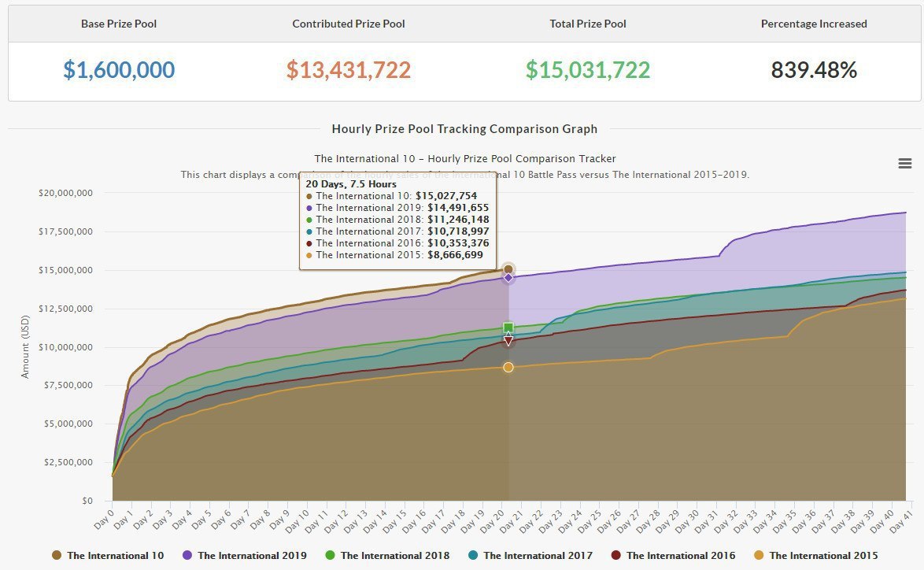Click the chart title International 10 Hourly Tracker
Viewport: 924px width, 570px height.
click(x=465, y=158)
